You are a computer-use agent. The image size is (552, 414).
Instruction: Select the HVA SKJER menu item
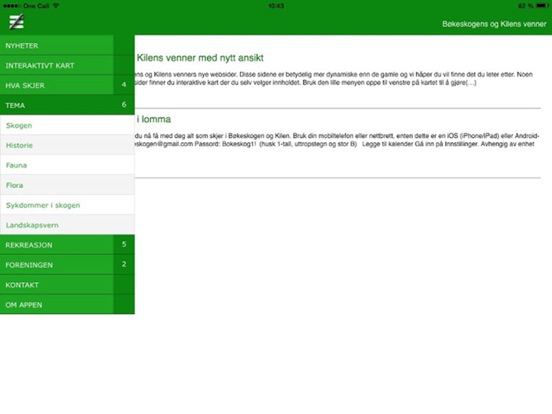click(x=56, y=85)
